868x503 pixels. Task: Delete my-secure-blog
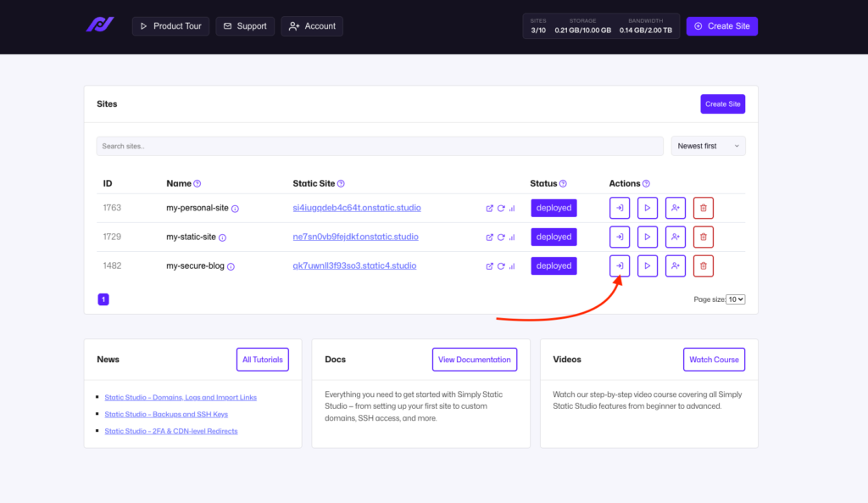point(703,265)
